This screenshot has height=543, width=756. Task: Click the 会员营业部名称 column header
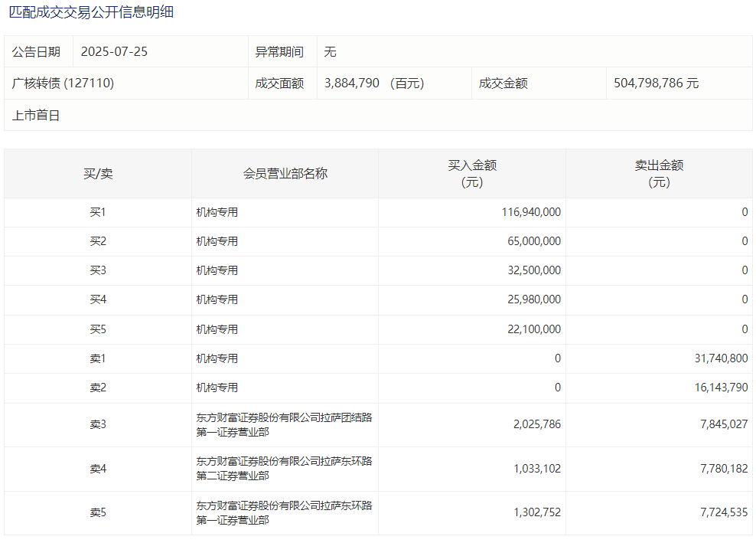285,174
